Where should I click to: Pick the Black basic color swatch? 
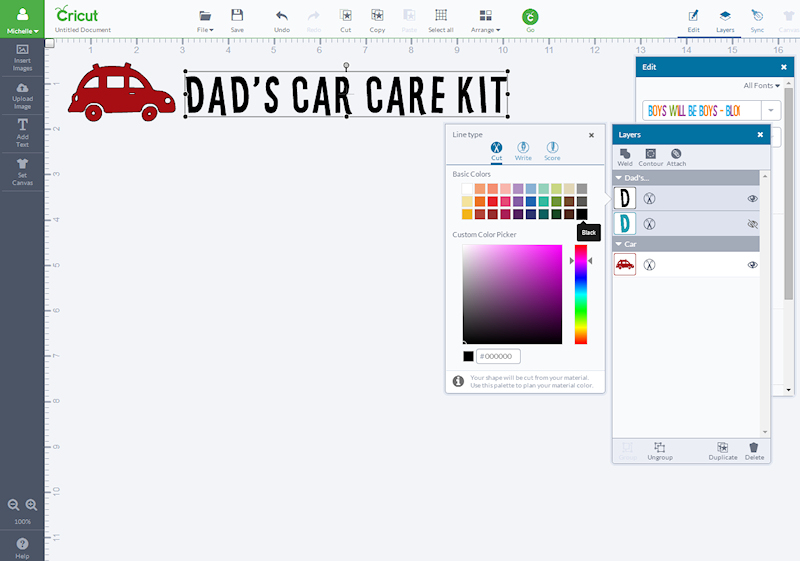click(582, 214)
